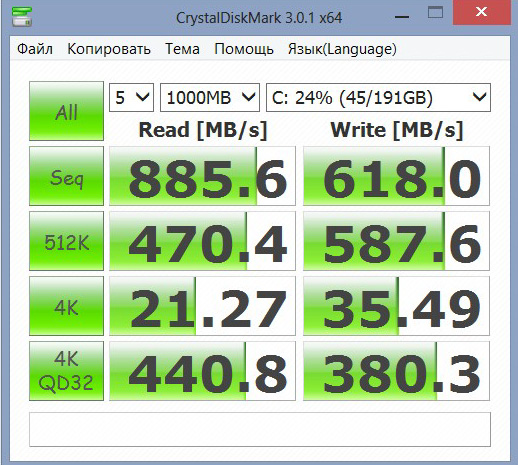Open the 1000MB test size dropdown
Screen dimensions: 518x465
(210, 97)
